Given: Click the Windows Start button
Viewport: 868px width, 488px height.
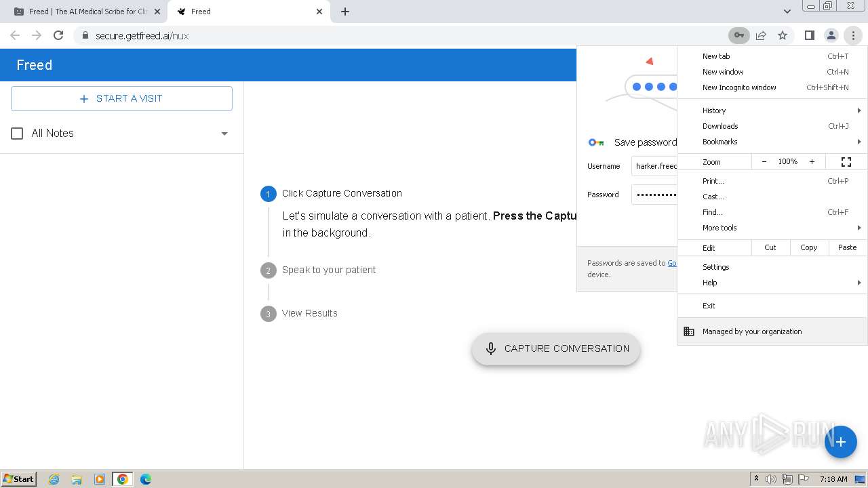Looking at the screenshot, I should [18, 479].
